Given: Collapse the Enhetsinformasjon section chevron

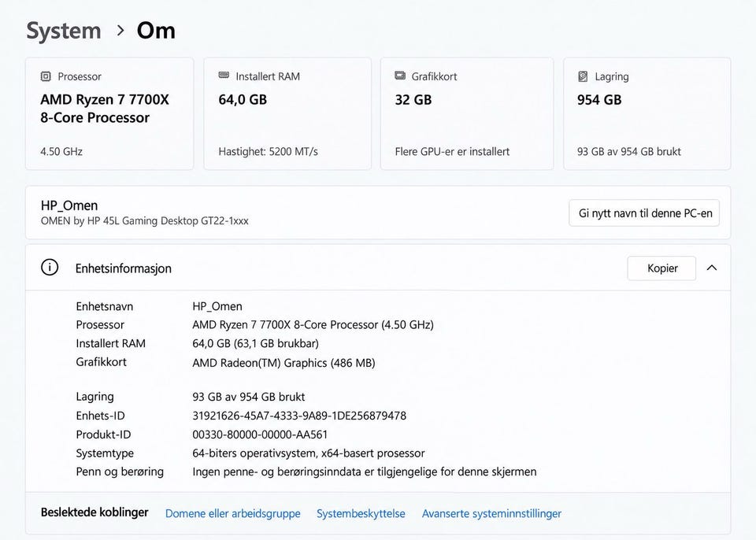Looking at the screenshot, I should click(712, 268).
